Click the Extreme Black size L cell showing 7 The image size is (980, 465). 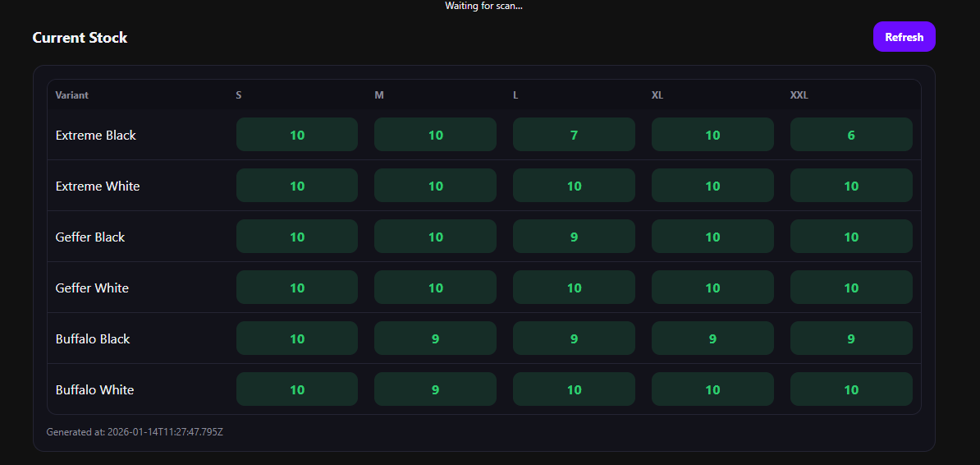(574, 135)
